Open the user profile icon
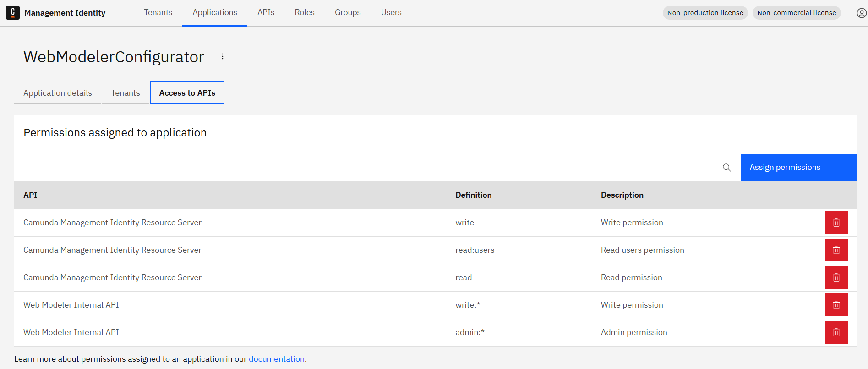This screenshot has height=369, width=868. tap(861, 13)
